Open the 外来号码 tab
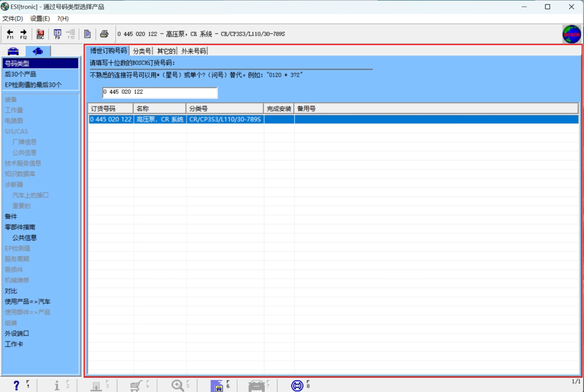The width and height of the screenshot is (584, 392). (x=194, y=51)
